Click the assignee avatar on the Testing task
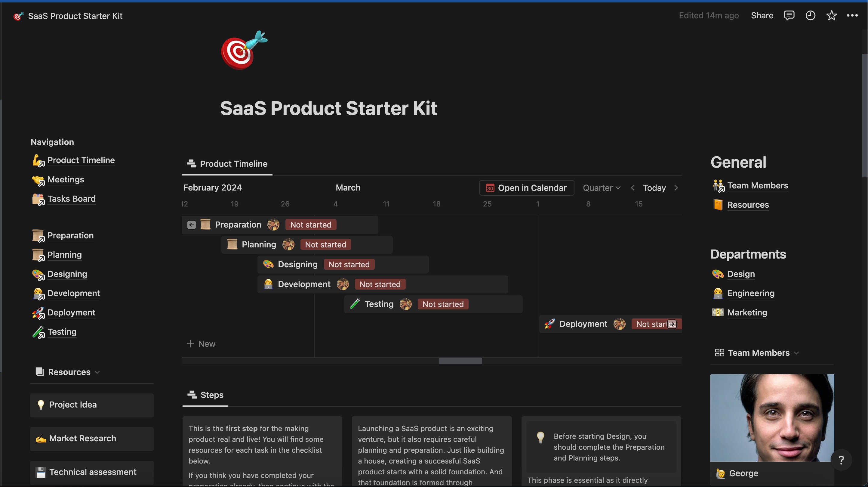This screenshot has width=868, height=487. 406,304
